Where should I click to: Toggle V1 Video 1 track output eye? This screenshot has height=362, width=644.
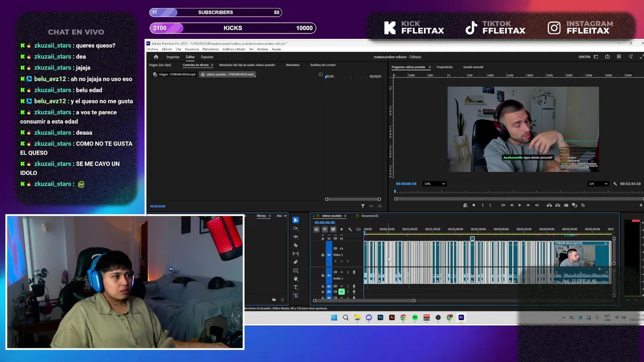click(341, 248)
